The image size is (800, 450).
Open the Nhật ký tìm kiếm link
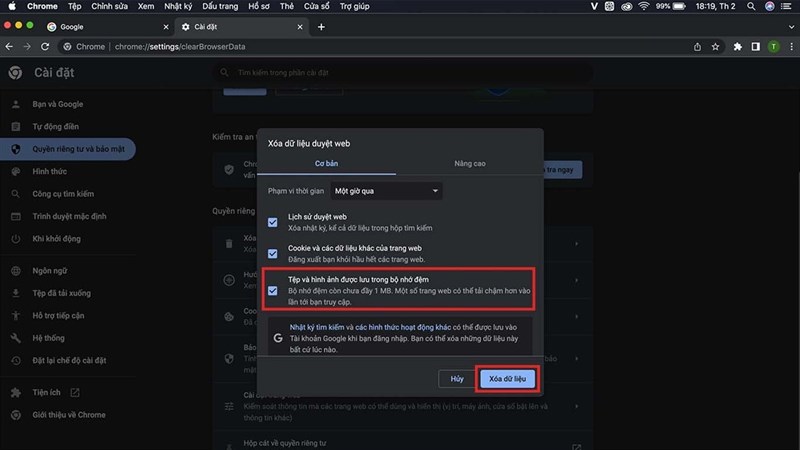pyautogui.click(x=317, y=327)
